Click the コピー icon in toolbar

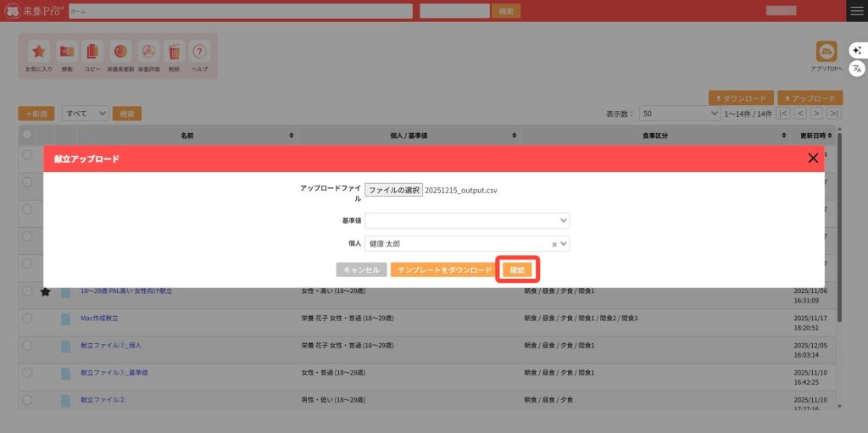click(93, 52)
